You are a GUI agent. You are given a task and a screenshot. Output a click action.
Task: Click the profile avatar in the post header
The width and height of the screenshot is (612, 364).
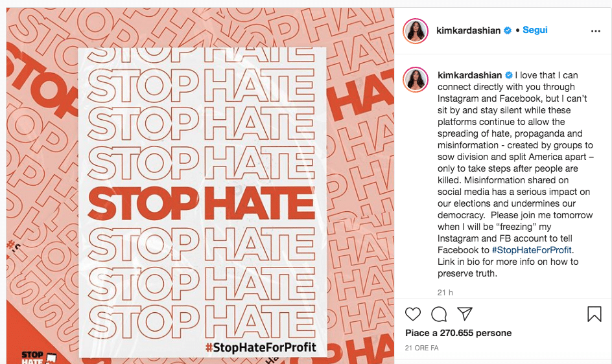416,30
